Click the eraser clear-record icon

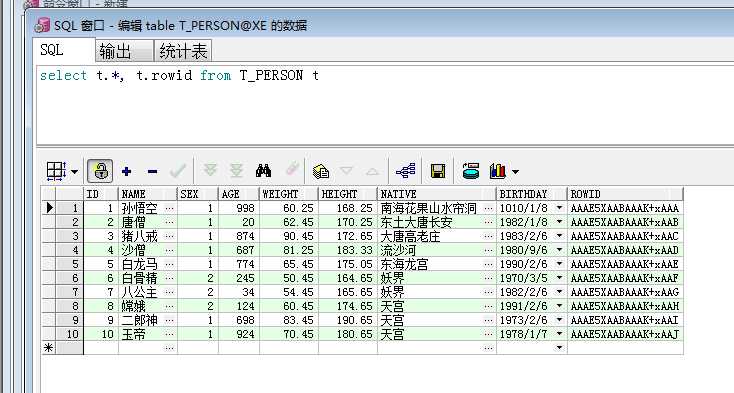click(x=292, y=169)
